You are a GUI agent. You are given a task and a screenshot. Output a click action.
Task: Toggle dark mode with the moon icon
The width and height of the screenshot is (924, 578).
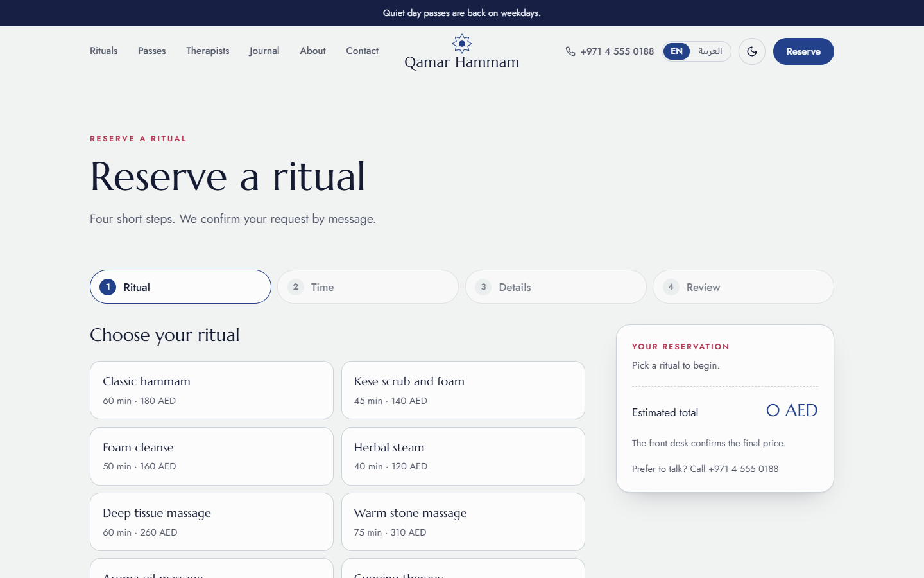(x=752, y=51)
